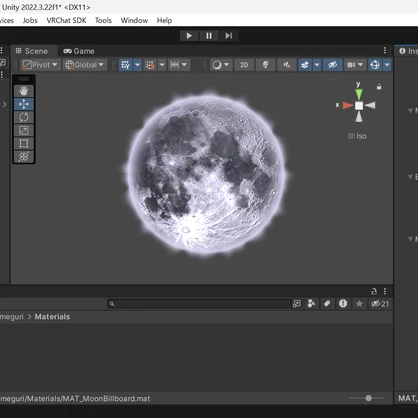Open grid snapping settings arrow
The width and height of the screenshot is (418, 418).
coord(162,65)
